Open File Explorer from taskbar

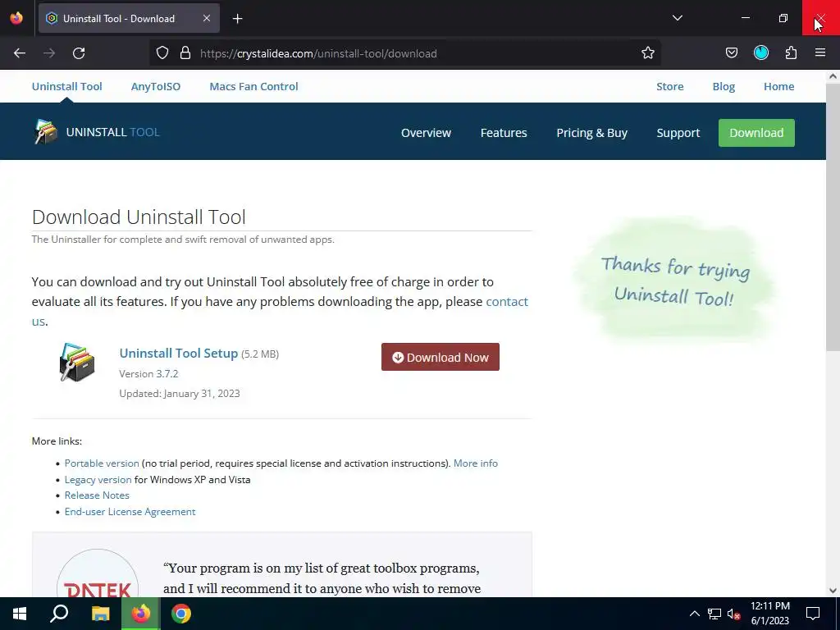[100, 614]
